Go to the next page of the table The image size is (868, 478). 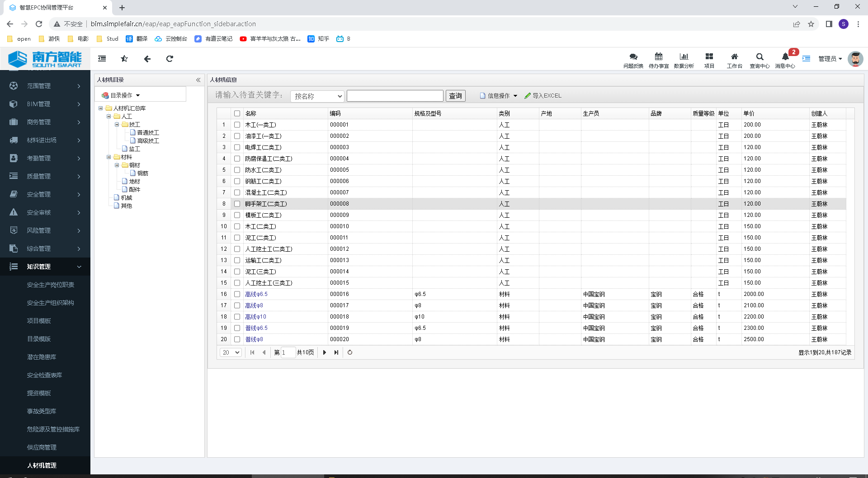[x=325, y=352]
